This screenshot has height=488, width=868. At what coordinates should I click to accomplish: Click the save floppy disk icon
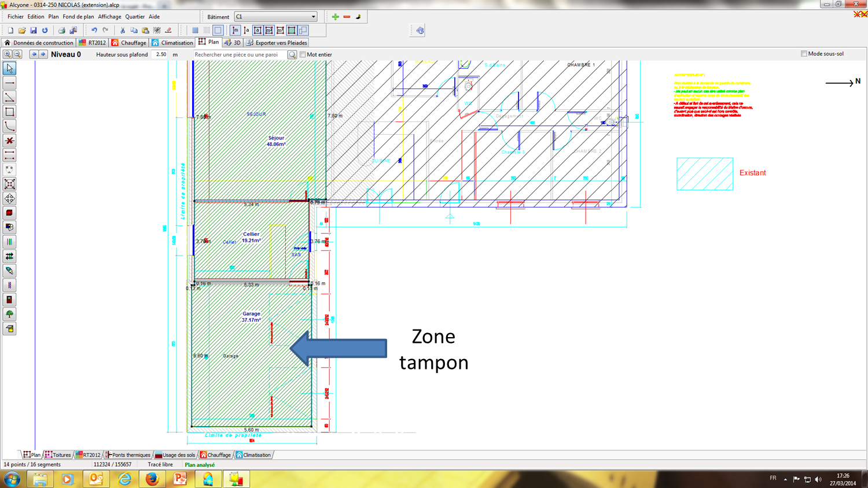(33, 31)
